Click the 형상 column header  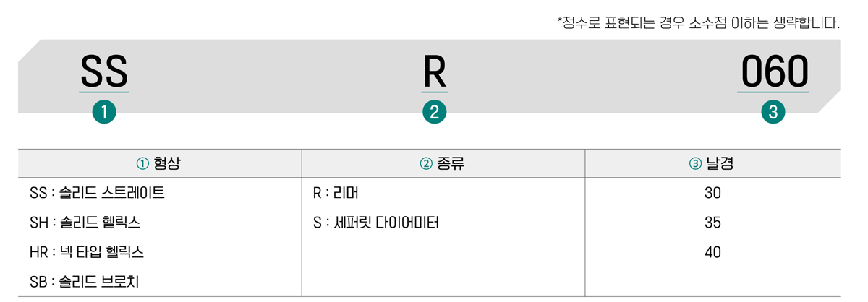(x=159, y=164)
